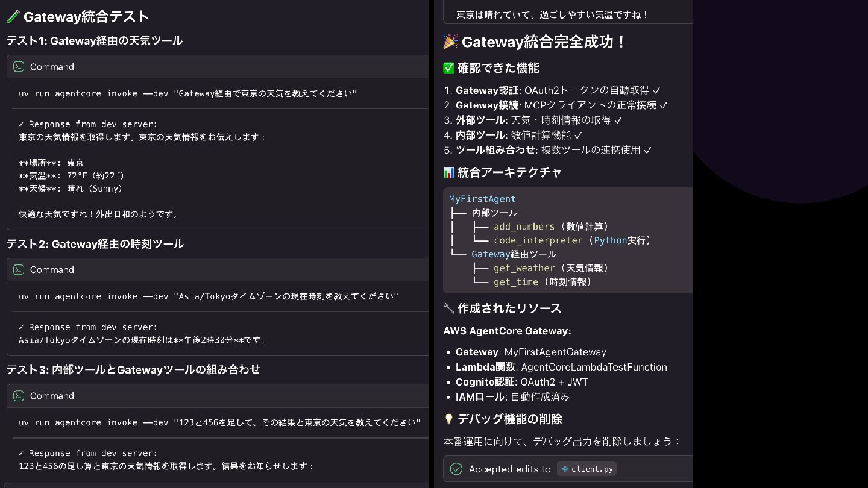Click the wrench emoji beside 作成されたリソース
This screenshot has width=868, height=488.
pyautogui.click(x=448, y=308)
